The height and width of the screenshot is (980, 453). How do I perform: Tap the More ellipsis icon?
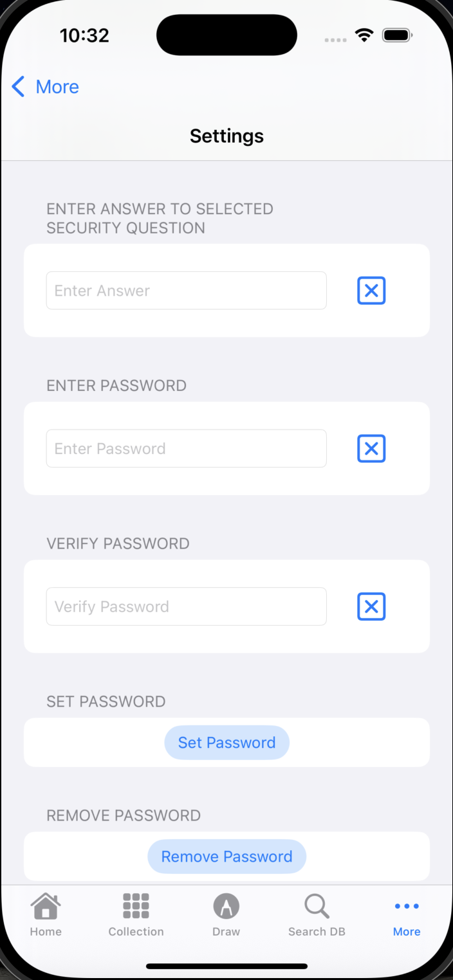[x=407, y=906]
